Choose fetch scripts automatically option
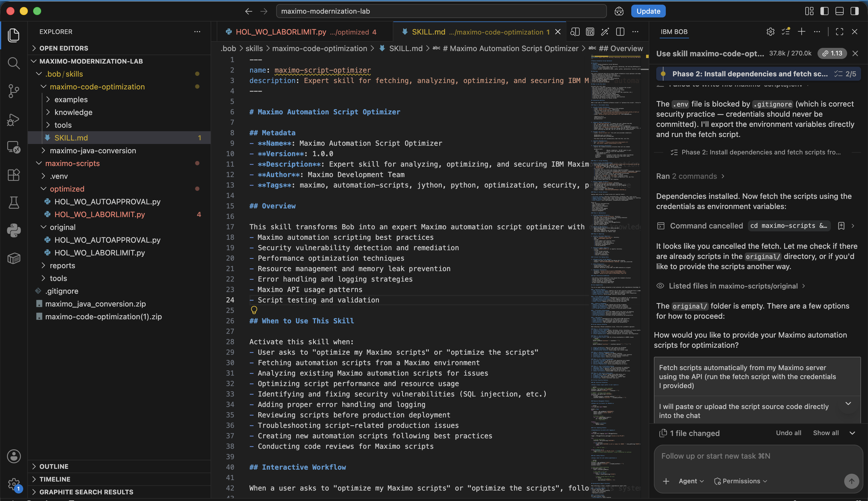 (757, 376)
